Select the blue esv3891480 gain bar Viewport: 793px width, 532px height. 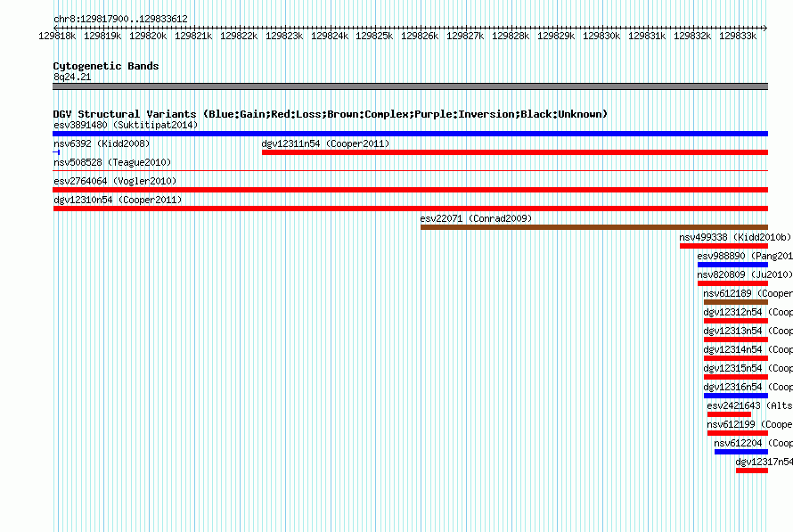410,134
